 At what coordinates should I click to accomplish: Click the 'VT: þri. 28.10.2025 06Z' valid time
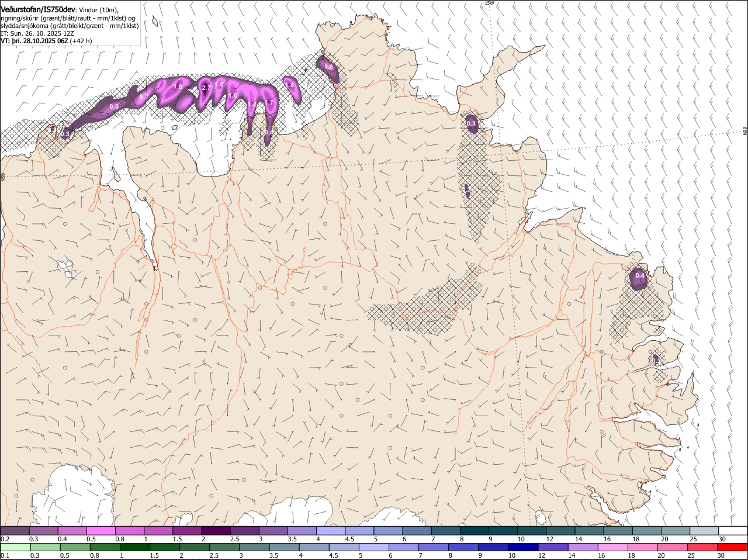[34, 41]
